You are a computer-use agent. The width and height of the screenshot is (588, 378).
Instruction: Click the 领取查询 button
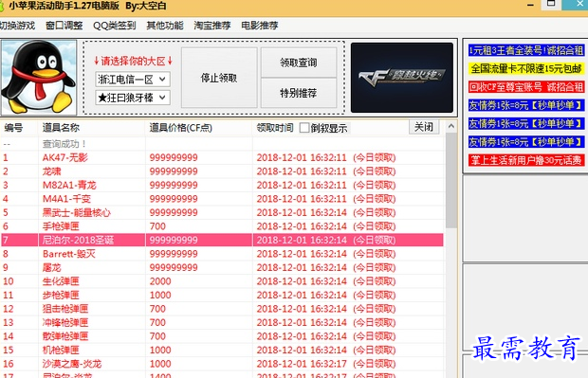pos(299,63)
